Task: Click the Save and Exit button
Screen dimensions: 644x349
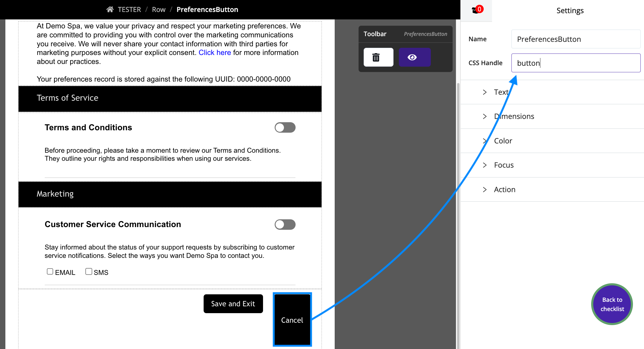Action: 233,304
